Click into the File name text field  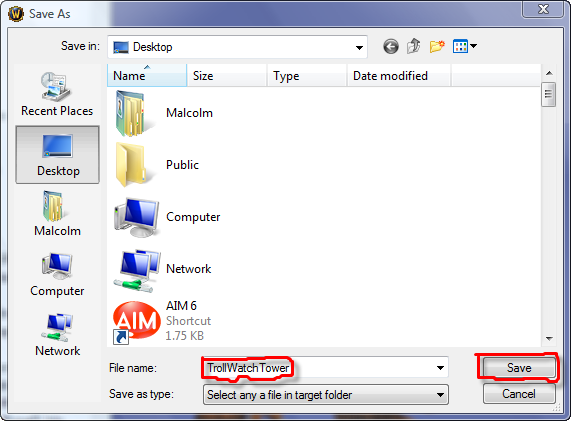pos(319,368)
